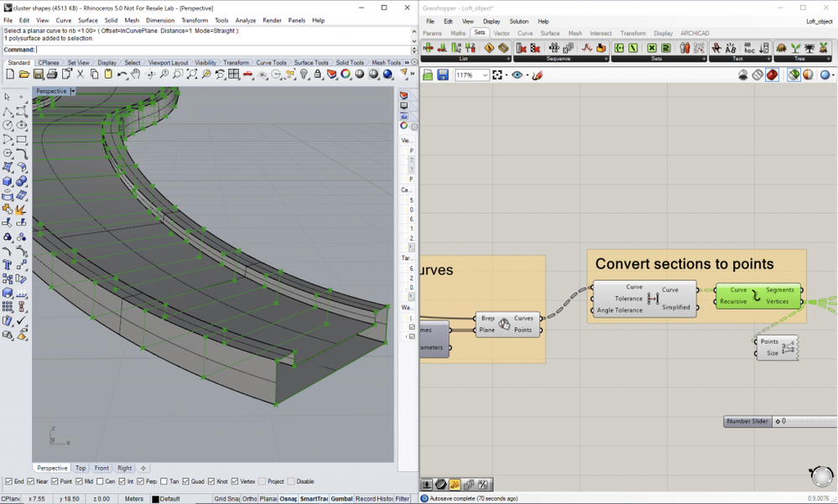Viewport: 838px width, 504px height.
Task: Expand the Sequence panel in Sets ribbon
Action: [604, 59]
